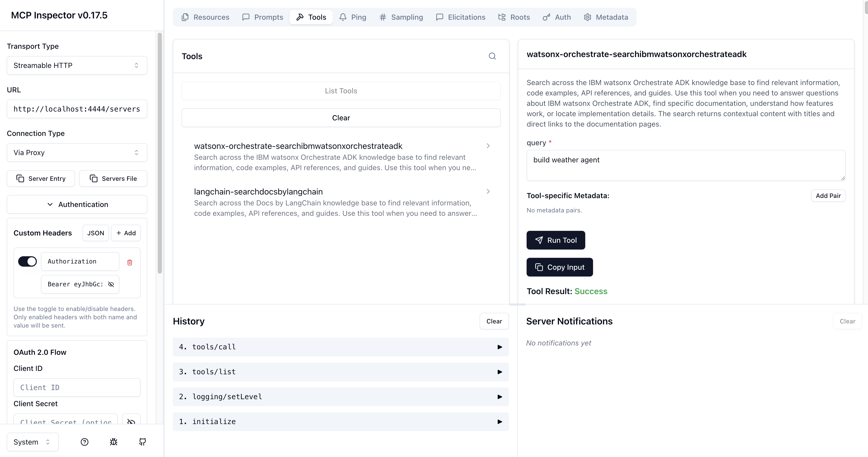Collapse the Authentication section
Screen dimensions: 868x457
tap(77, 204)
